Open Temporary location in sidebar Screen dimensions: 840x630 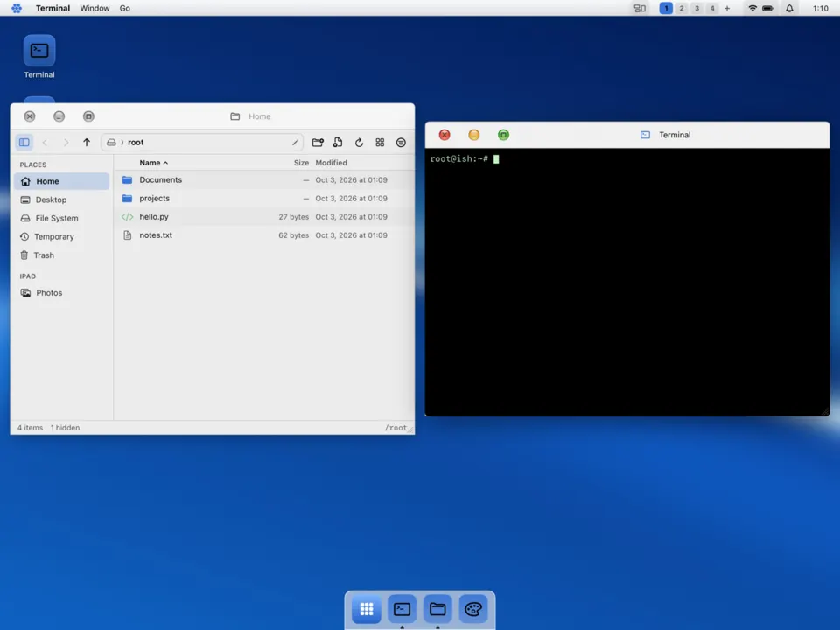pyautogui.click(x=61, y=237)
